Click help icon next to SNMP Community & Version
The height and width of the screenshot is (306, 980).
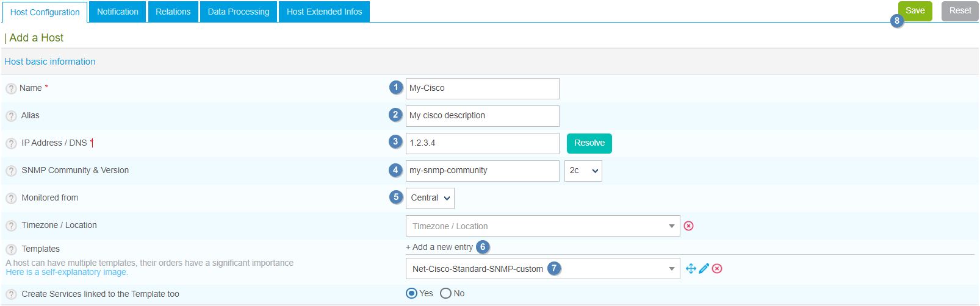pos(11,171)
